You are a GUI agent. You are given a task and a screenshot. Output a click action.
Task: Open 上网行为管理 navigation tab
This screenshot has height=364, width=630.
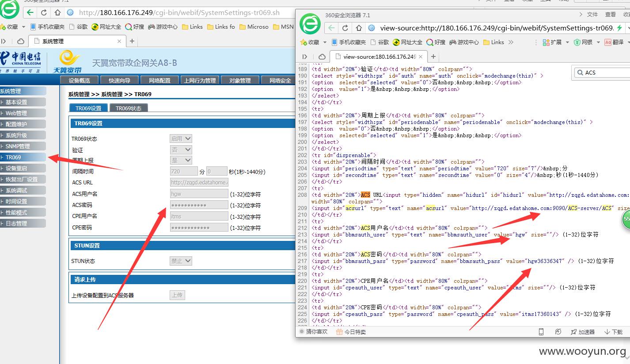pyautogui.click(x=200, y=80)
